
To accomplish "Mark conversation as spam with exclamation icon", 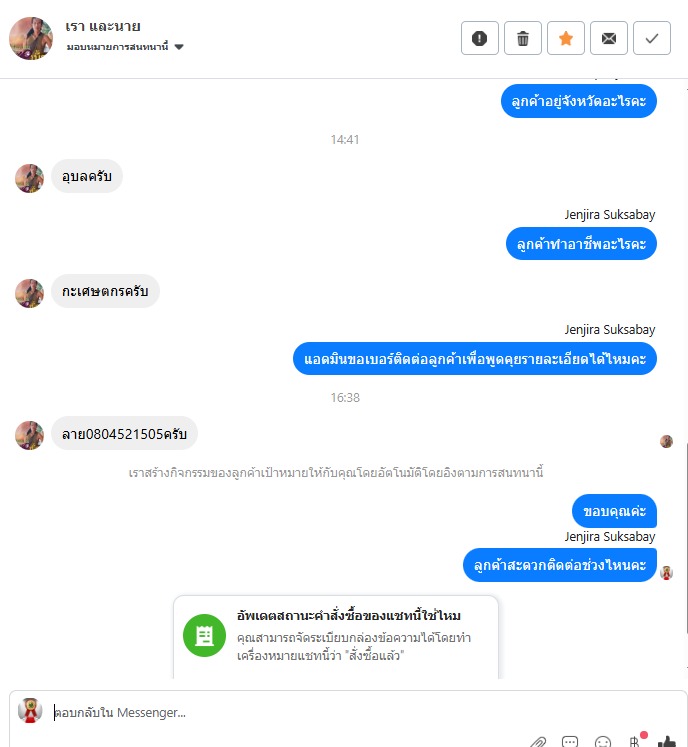I will pos(480,38).
